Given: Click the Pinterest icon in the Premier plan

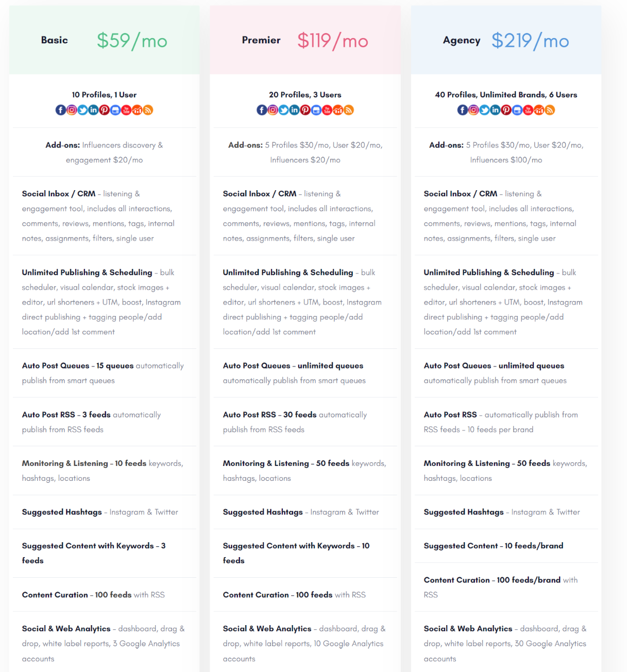Looking at the screenshot, I should pyautogui.click(x=305, y=110).
